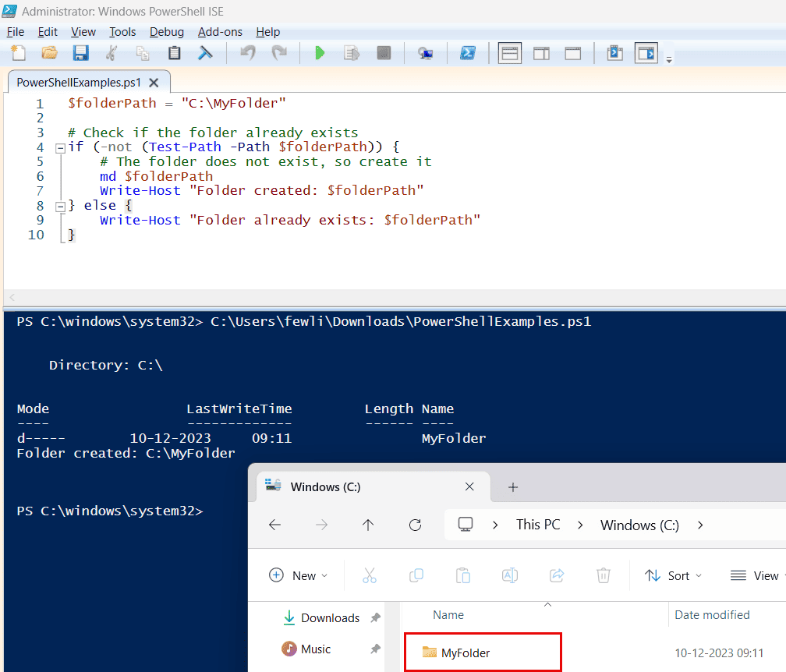Add a new File Explorer tab
Screen dimensions: 786x672
point(513,487)
